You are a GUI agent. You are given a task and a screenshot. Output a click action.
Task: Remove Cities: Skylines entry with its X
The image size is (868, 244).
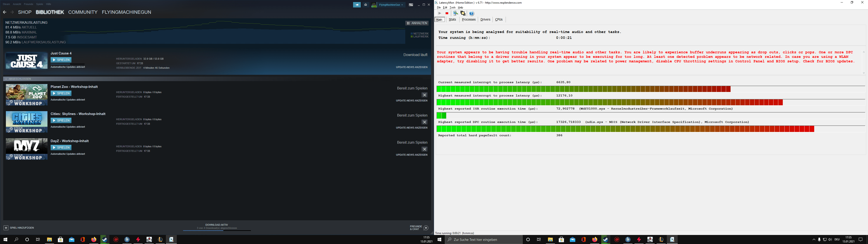425,122
